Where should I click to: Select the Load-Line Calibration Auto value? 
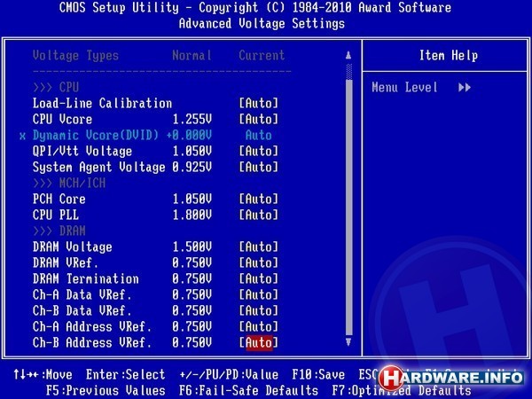259,103
